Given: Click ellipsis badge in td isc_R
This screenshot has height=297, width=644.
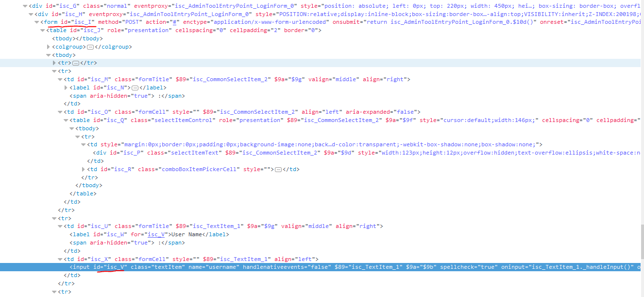Looking at the screenshot, I should [x=278, y=169].
